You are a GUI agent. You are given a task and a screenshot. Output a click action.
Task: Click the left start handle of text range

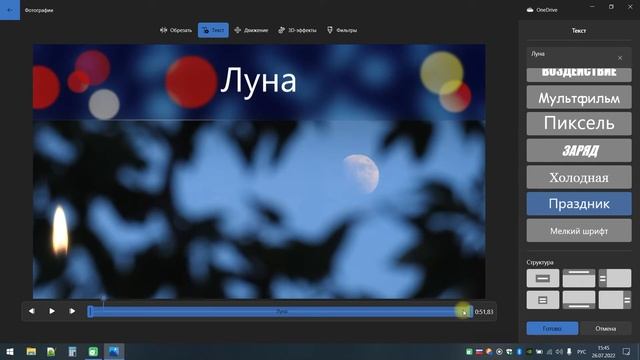(90, 311)
